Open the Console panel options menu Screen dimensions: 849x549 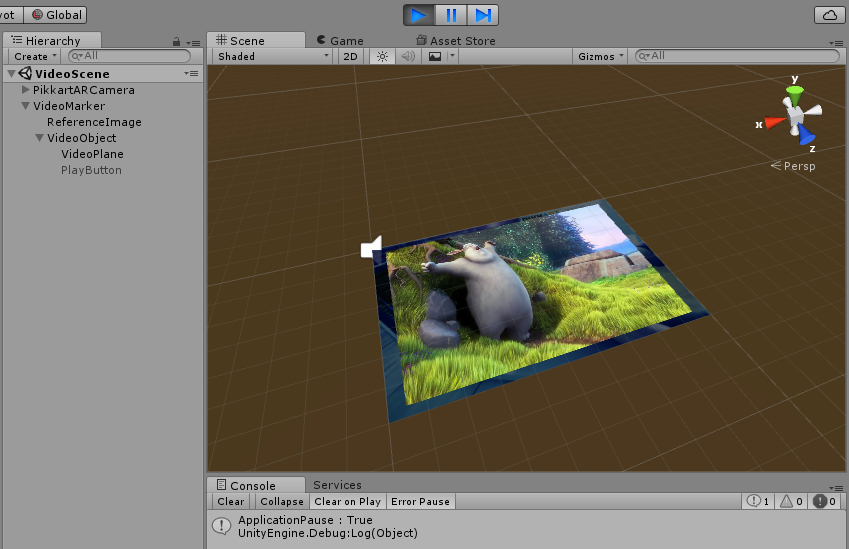click(x=835, y=488)
